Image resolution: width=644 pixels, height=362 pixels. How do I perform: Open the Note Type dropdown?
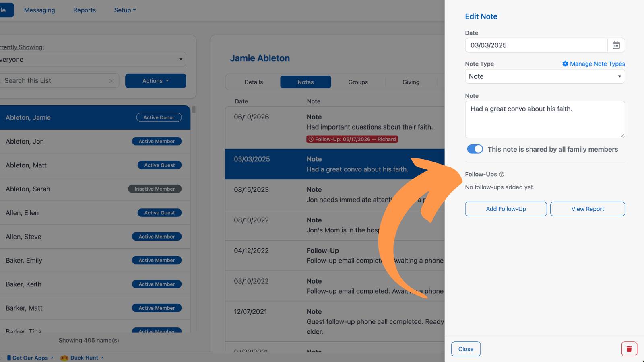(545, 76)
